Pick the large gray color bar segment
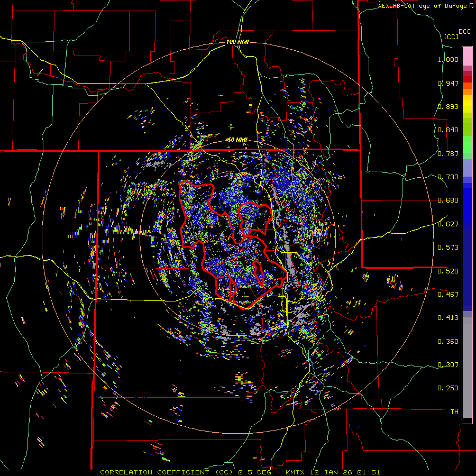 [x=467, y=368]
